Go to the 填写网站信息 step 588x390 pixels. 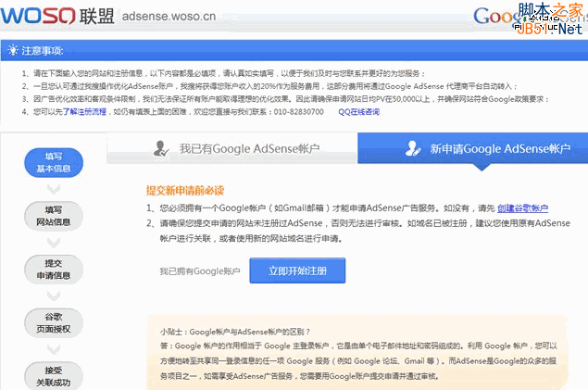[x=53, y=215]
